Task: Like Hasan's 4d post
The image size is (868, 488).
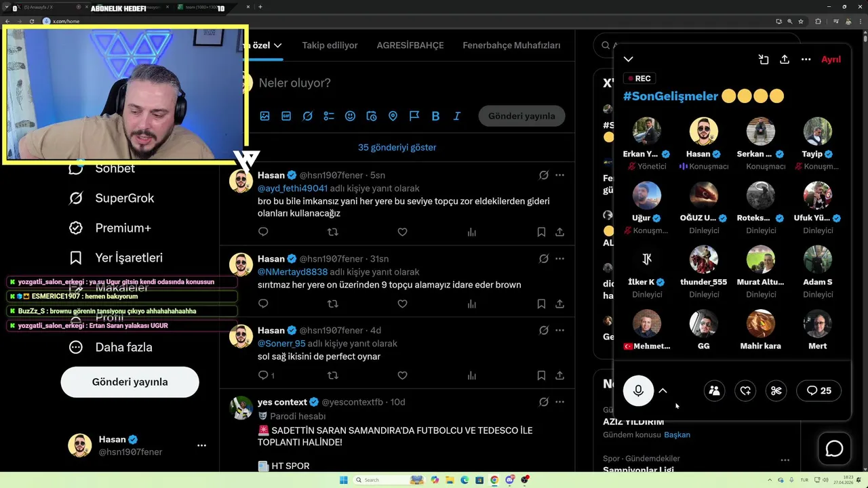Action: tap(402, 375)
